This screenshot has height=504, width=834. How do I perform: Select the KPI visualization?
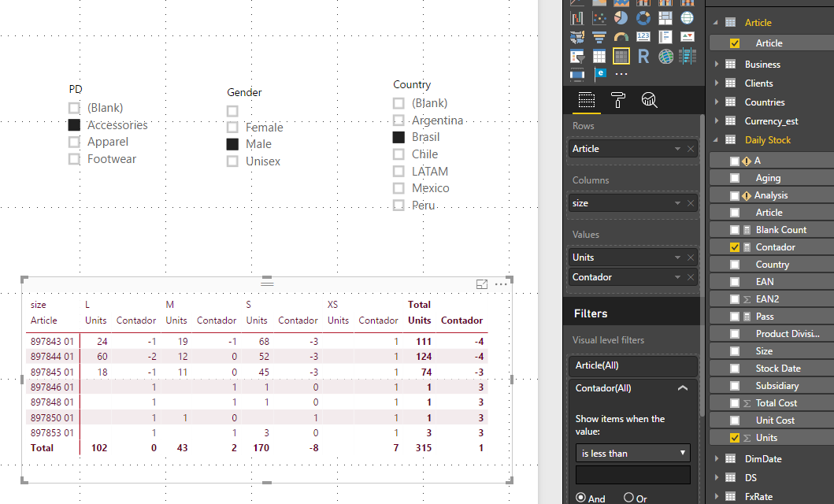tap(688, 37)
